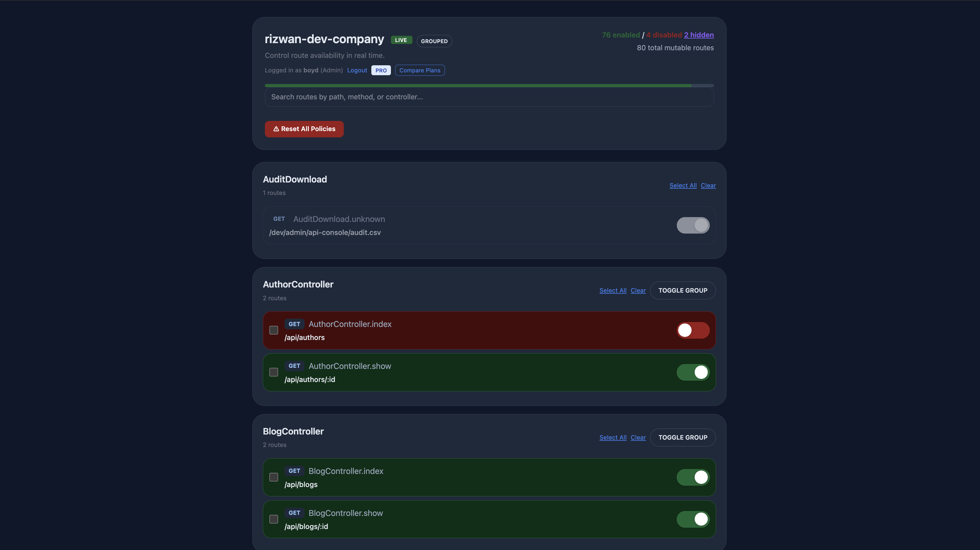The width and height of the screenshot is (980, 550).
Task: Check the AuthorController.index checkbox
Action: (x=274, y=330)
